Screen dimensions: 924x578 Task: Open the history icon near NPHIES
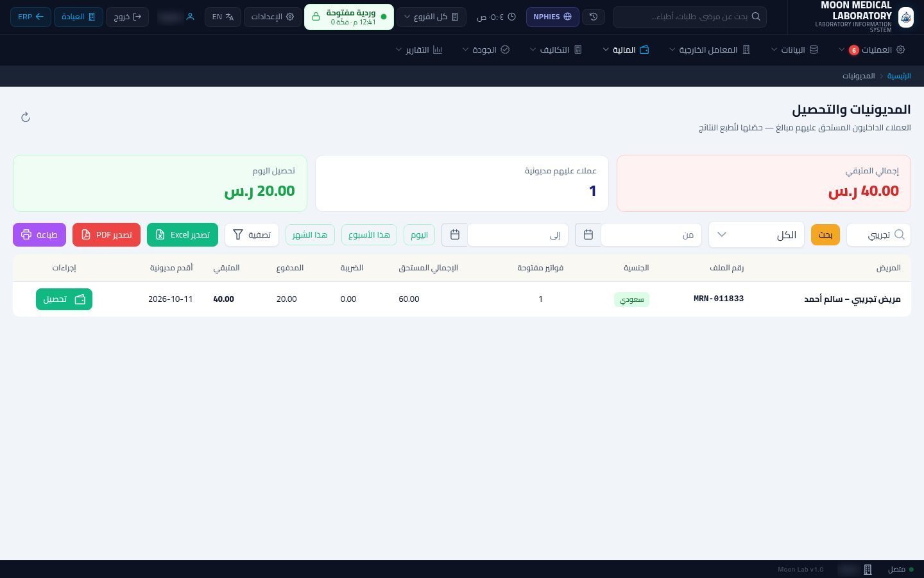click(594, 17)
